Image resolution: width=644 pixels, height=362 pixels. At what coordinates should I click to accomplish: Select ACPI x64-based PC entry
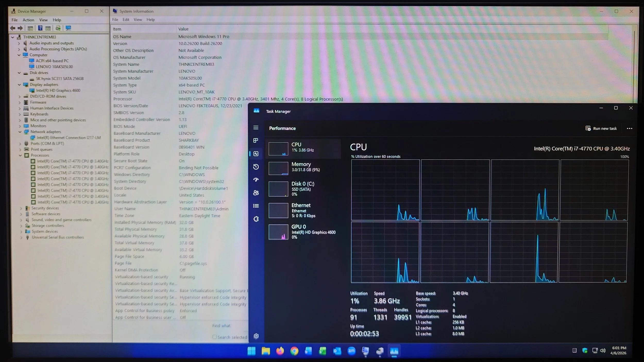(52, 61)
